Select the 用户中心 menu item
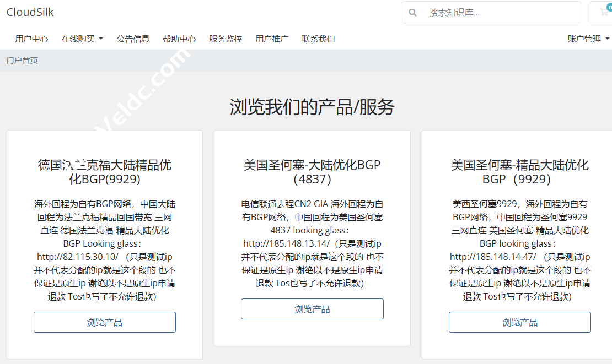 click(31, 39)
